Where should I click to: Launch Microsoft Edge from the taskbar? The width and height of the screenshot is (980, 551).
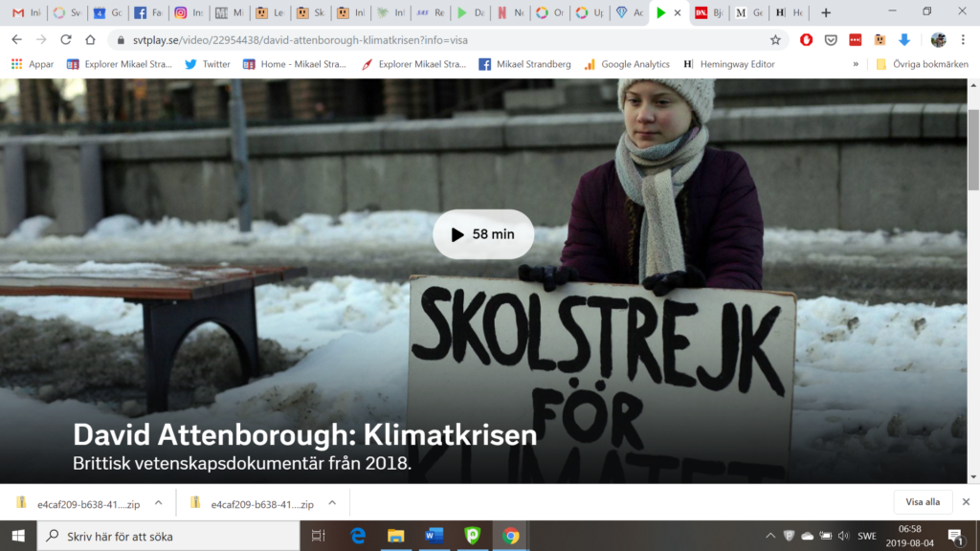[358, 536]
